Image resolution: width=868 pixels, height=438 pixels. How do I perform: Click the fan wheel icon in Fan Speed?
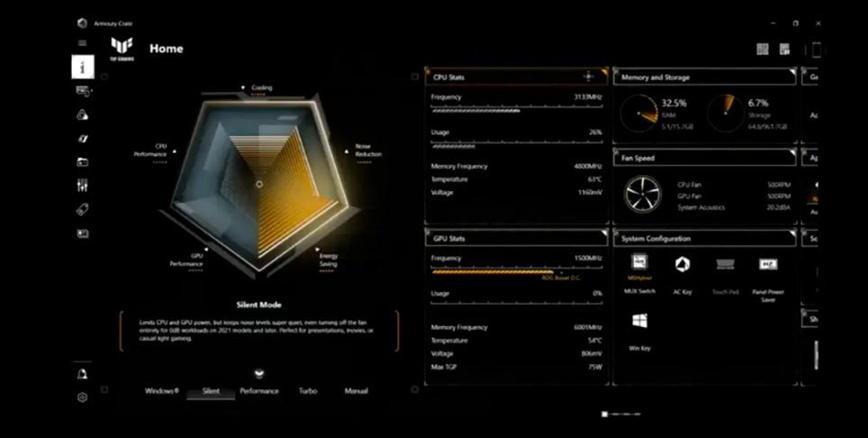click(642, 195)
